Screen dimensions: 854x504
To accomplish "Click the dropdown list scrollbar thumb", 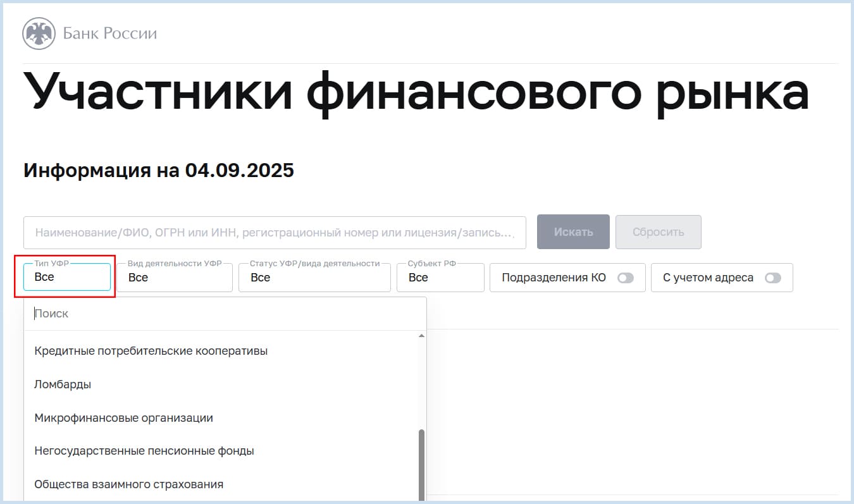I will coord(422,465).
